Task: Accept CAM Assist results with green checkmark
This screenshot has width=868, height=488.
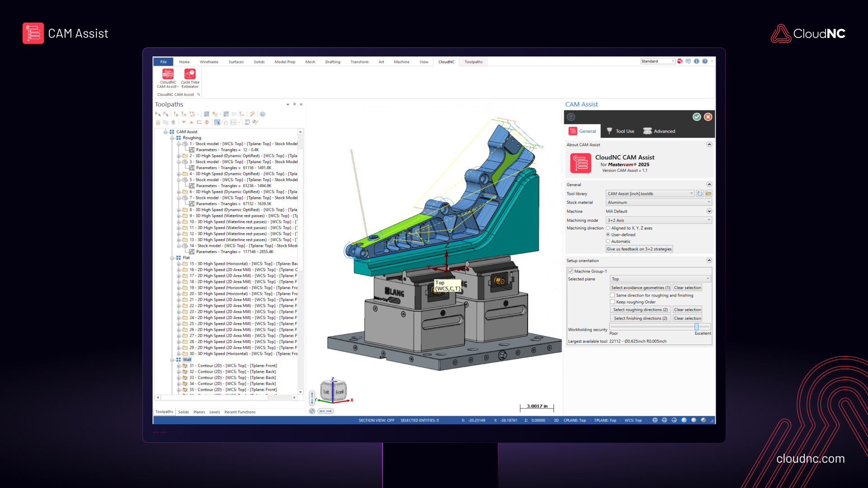Action: 696,117
